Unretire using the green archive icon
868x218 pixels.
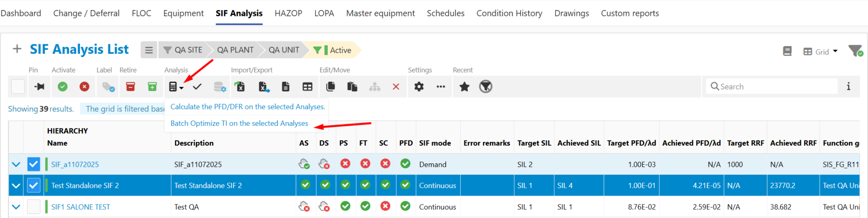pyautogui.click(x=152, y=86)
